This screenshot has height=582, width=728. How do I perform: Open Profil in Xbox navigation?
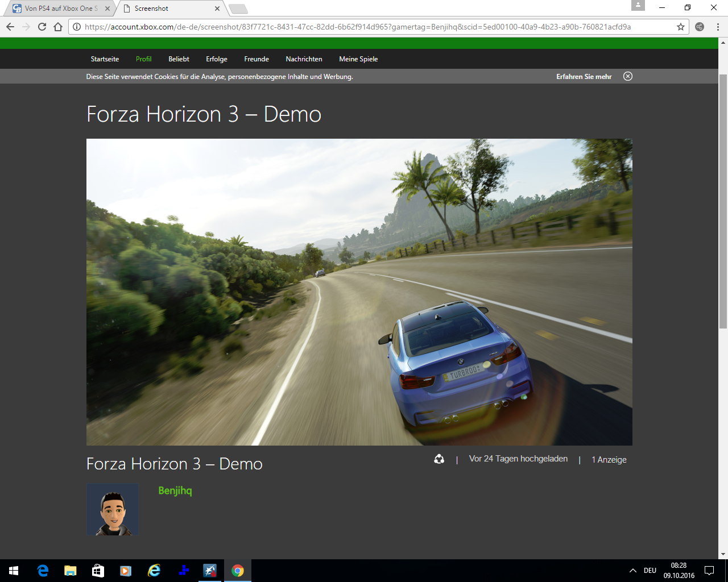tap(143, 59)
